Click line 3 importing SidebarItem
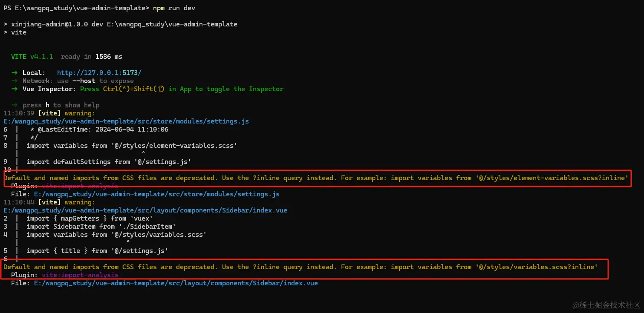Image resolution: width=644 pixels, height=313 pixels. tap(90, 227)
